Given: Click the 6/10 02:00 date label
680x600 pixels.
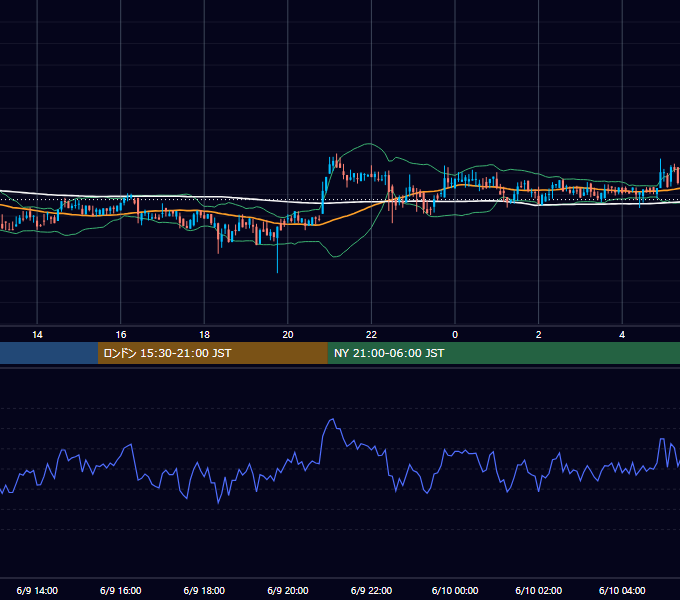Looking at the screenshot, I should 539,590.
